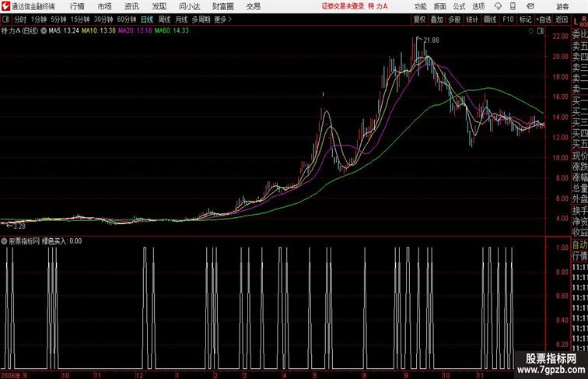Image resolution: width=588 pixels, height=379 pixels.
Task: Click the 游客 guest account label
Action: tap(562, 6)
